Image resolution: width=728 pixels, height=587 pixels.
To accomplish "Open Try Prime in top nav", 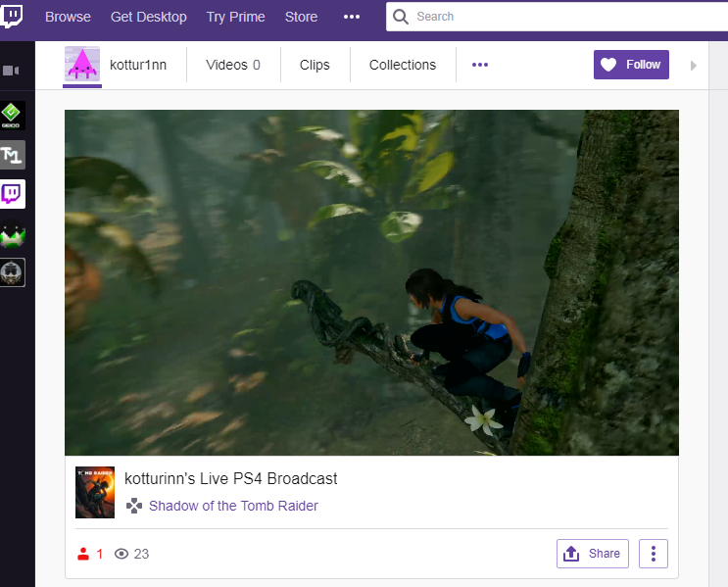I will [x=235, y=17].
